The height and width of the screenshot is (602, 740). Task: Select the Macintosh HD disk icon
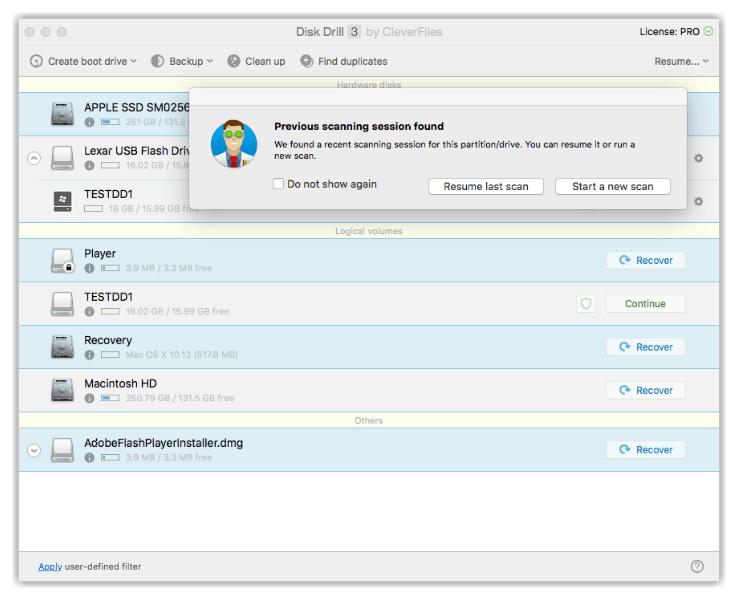62,391
